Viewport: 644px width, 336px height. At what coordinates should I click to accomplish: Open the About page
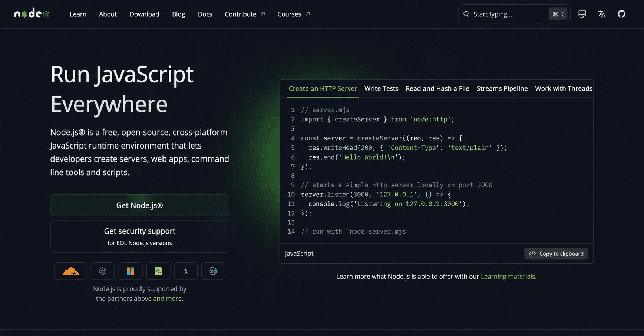click(108, 14)
